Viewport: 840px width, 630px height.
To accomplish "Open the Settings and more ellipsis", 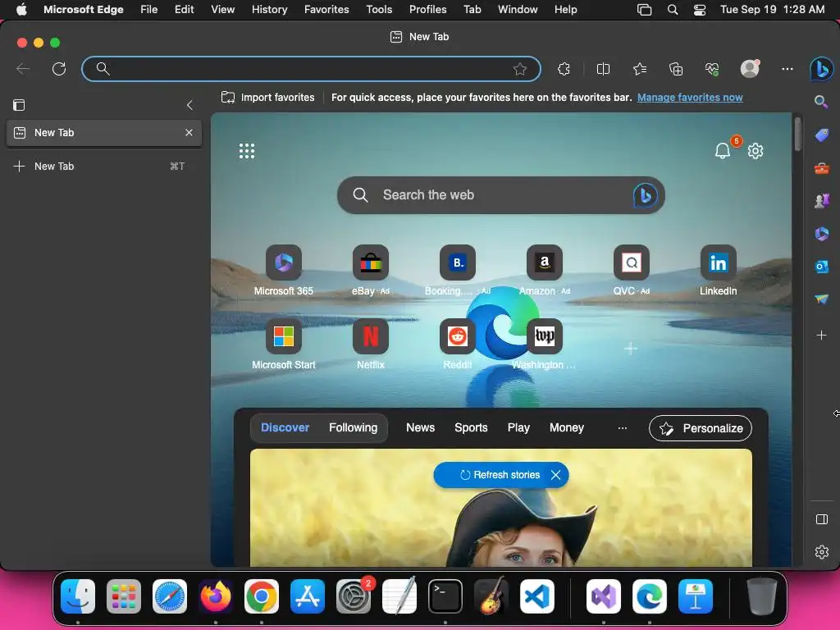I will (787, 69).
